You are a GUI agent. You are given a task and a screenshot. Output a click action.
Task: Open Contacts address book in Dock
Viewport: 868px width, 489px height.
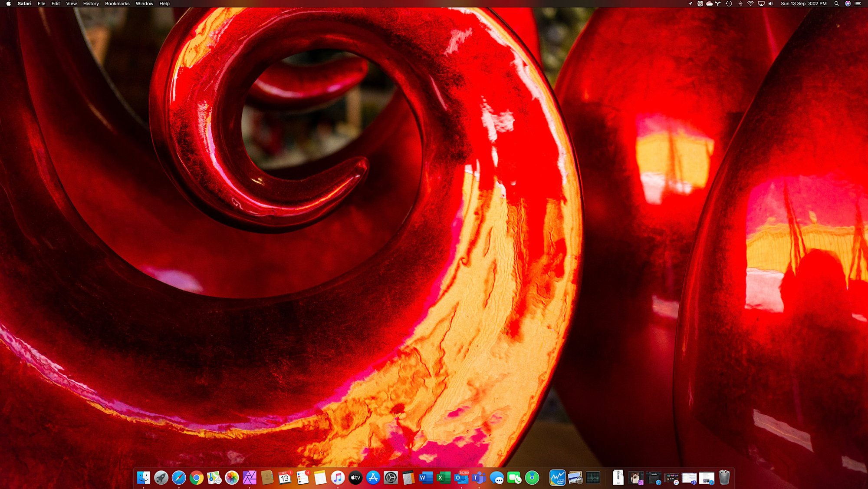pyautogui.click(x=267, y=478)
